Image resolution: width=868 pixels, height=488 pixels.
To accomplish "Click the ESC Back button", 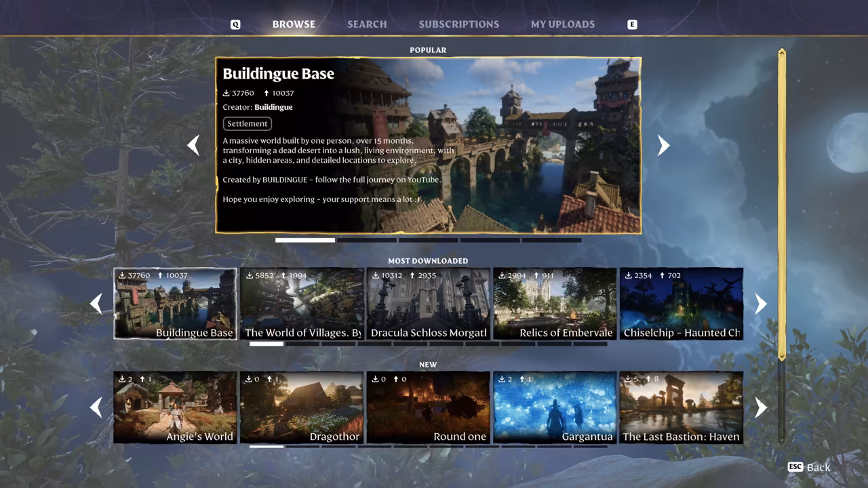I will (809, 467).
